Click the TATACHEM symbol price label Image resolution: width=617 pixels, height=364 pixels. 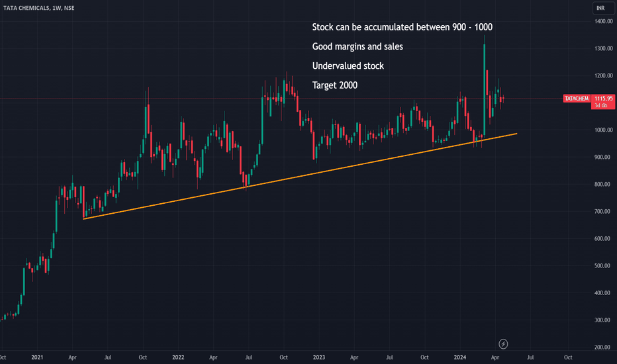pyautogui.click(x=577, y=99)
